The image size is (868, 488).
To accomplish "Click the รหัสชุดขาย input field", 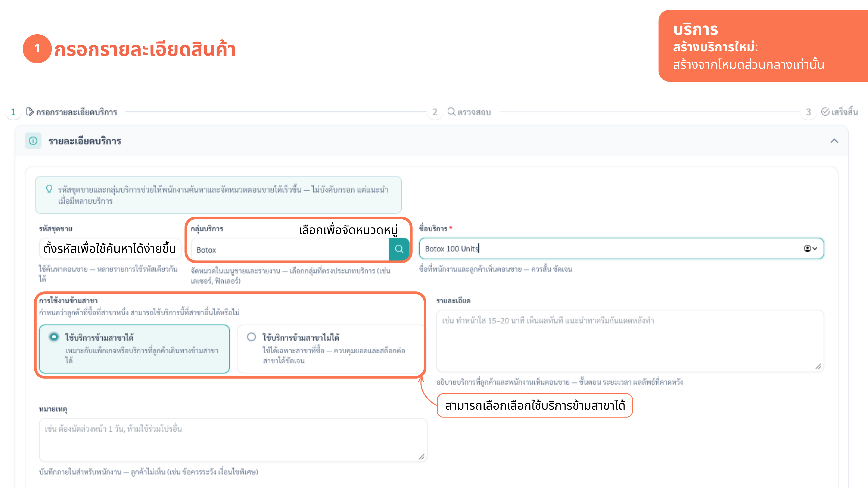I will pyautogui.click(x=110, y=249).
